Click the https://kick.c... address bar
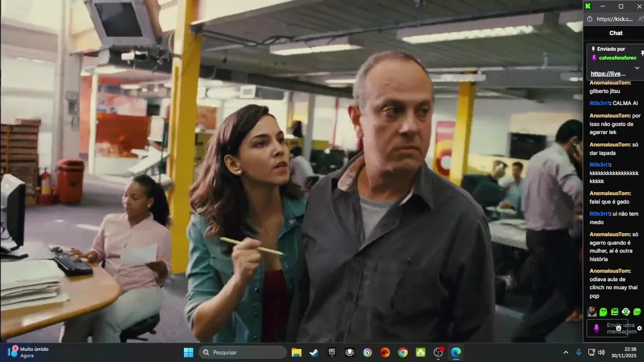 click(615, 19)
